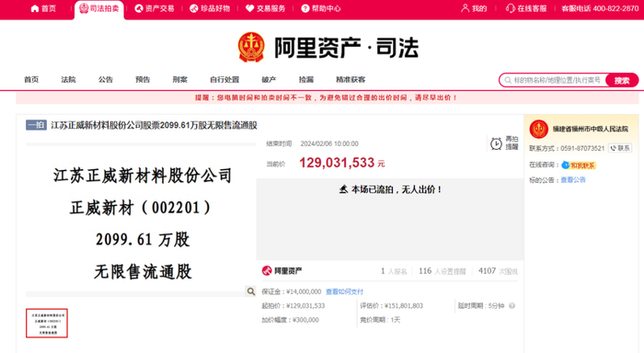644x353 pixels.
Task: Open the 公告 menu item
Action: [x=106, y=80]
